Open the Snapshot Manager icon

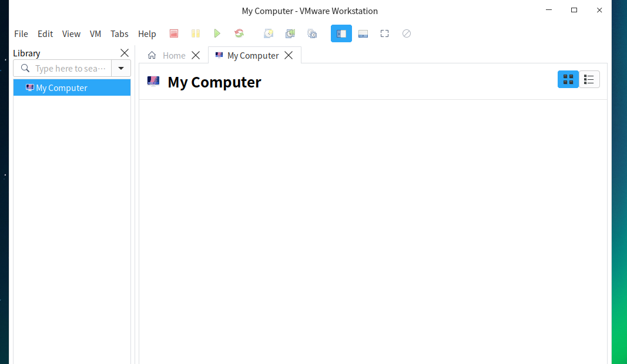coord(312,33)
